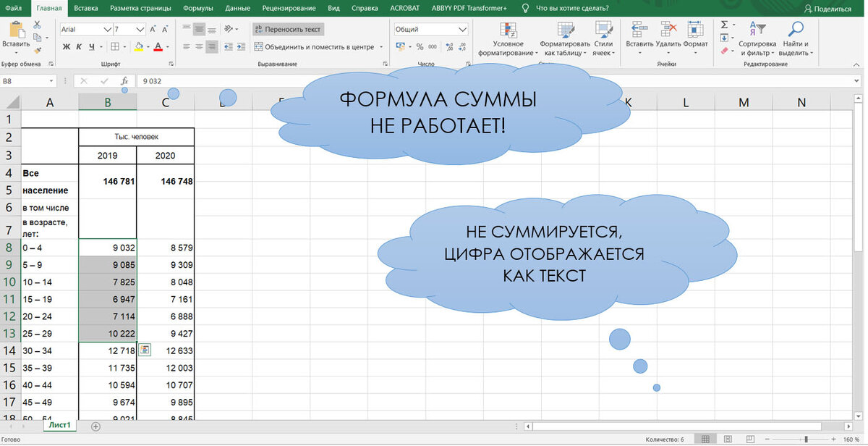The height and width of the screenshot is (446, 868).
Task: Open Стили ячеек dropdown
Action: coord(603,39)
